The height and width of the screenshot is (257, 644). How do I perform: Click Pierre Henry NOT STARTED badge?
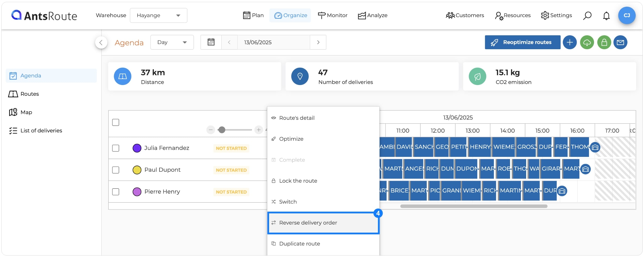click(231, 192)
